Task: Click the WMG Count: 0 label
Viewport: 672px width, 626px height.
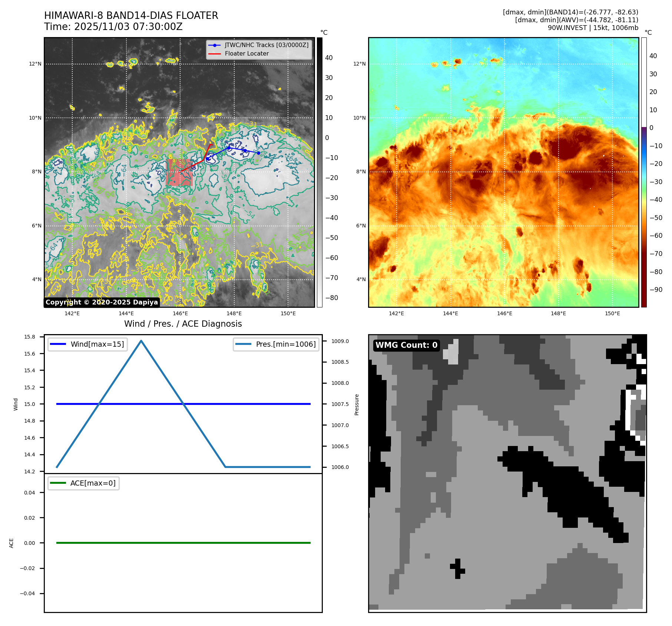Action: point(406,345)
